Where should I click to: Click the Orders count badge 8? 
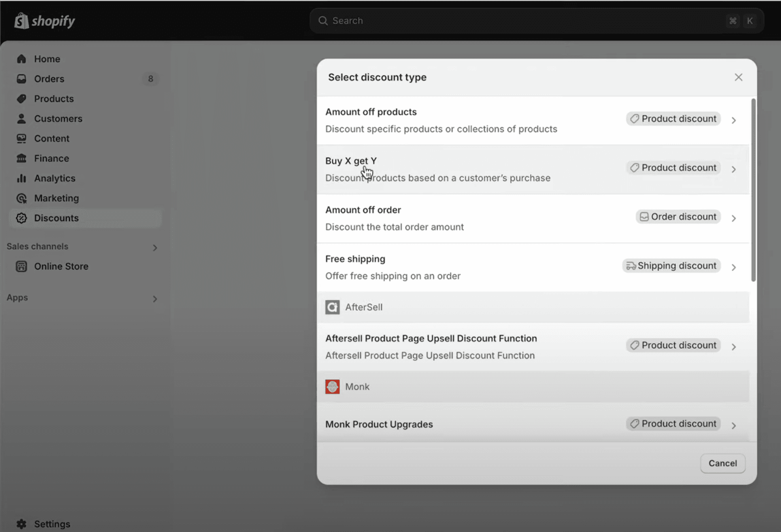(x=151, y=79)
